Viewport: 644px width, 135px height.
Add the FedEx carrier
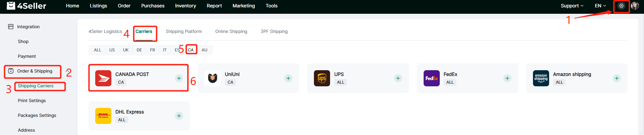tap(507, 78)
